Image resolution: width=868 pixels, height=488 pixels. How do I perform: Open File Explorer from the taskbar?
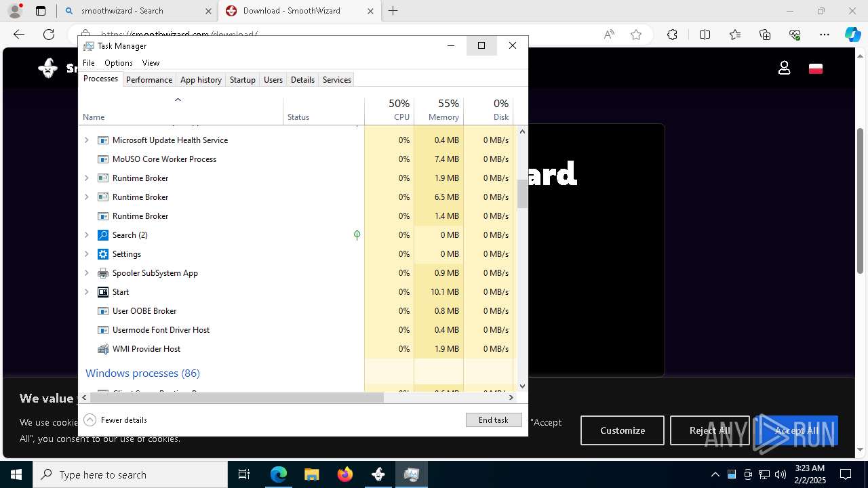(x=312, y=474)
